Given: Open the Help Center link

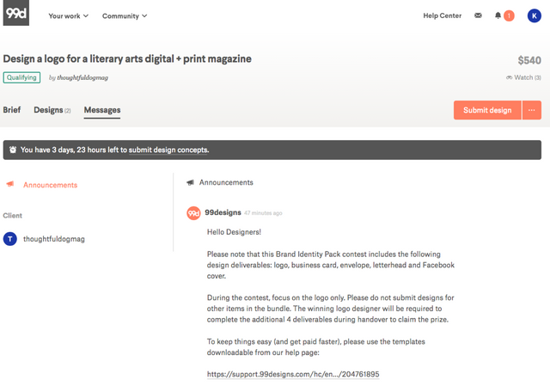Looking at the screenshot, I should point(442,15).
